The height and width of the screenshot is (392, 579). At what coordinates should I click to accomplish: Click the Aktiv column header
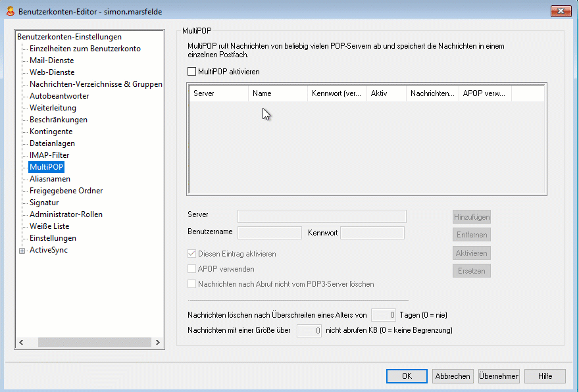point(386,94)
